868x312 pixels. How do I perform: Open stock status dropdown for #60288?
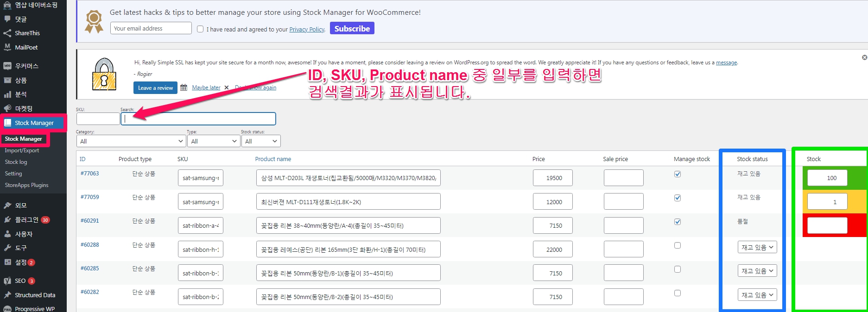(757, 247)
